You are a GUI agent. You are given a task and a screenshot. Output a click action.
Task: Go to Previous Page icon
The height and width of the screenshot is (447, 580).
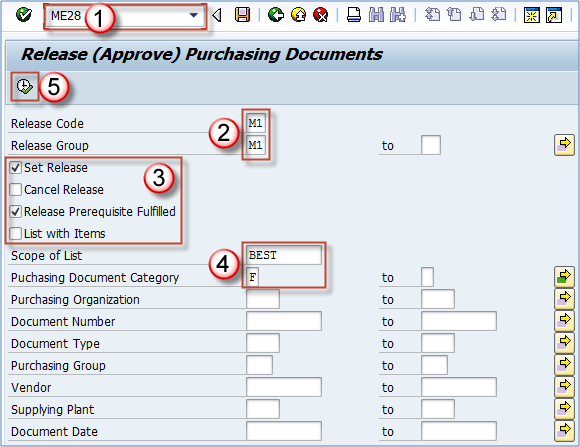pyautogui.click(x=454, y=15)
